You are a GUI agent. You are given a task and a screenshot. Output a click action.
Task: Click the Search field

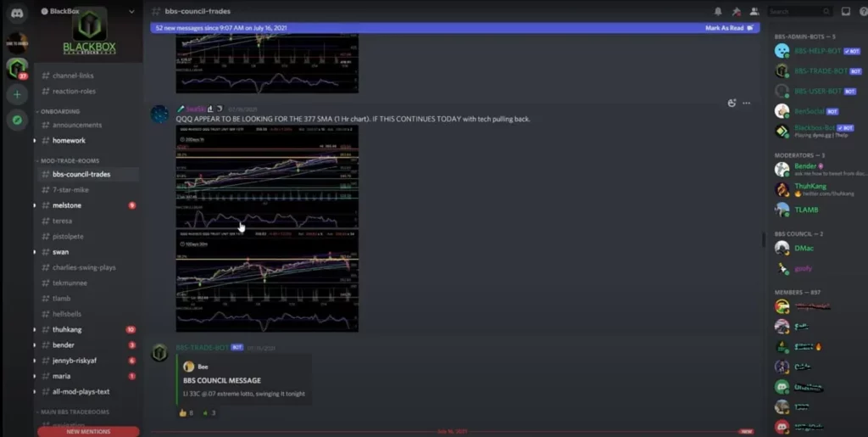(799, 11)
